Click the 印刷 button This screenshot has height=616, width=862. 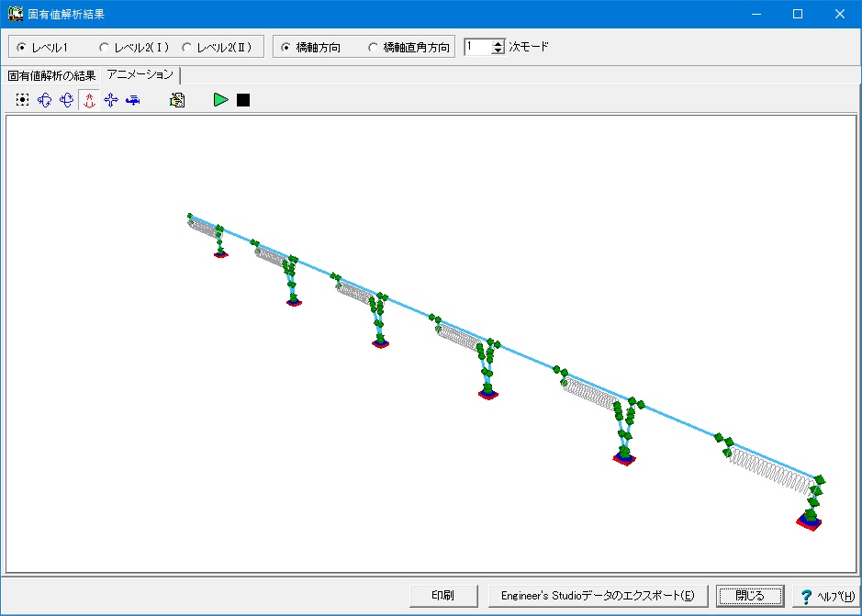pyautogui.click(x=443, y=596)
